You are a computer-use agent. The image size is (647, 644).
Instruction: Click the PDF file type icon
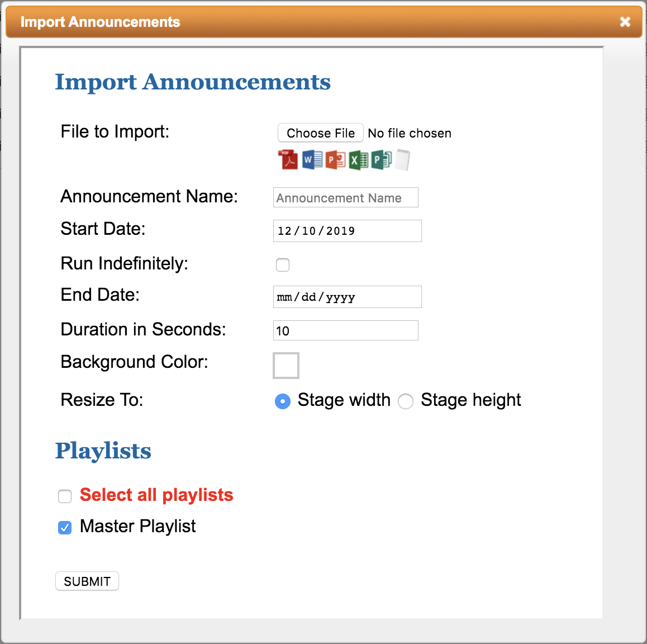(x=288, y=160)
